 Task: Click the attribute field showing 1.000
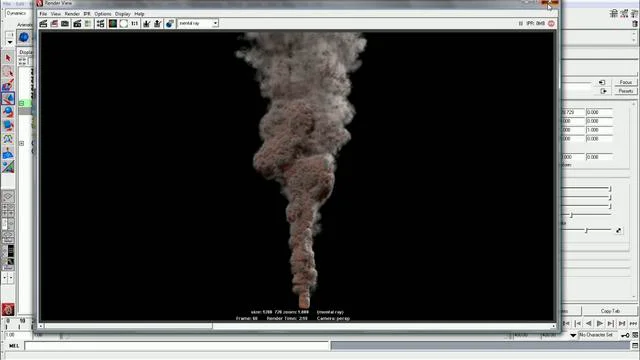coord(599,130)
